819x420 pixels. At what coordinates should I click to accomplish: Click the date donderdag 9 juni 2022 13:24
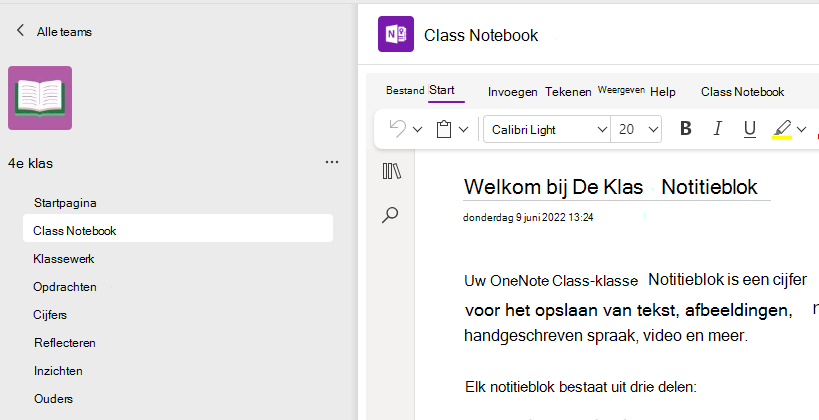coord(528,217)
